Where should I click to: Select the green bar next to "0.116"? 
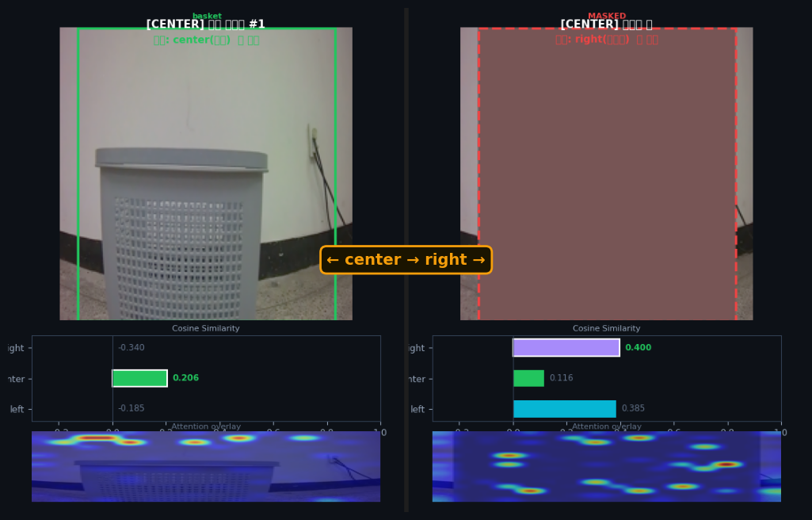(x=528, y=378)
